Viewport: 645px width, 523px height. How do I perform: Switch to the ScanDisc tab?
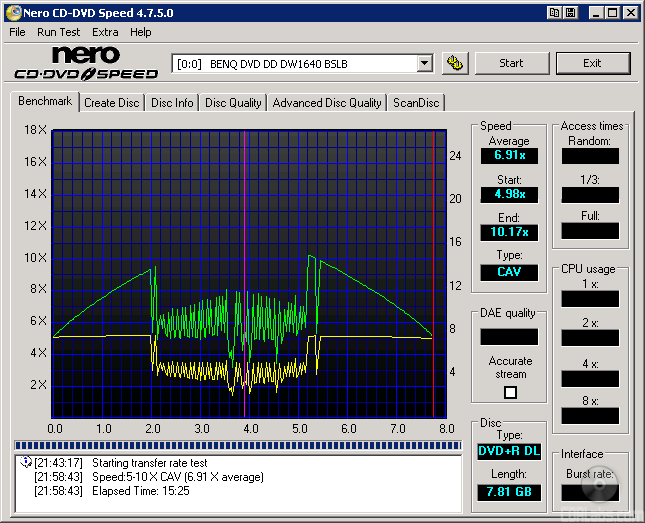pyautogui.click(x=416, y=102)
